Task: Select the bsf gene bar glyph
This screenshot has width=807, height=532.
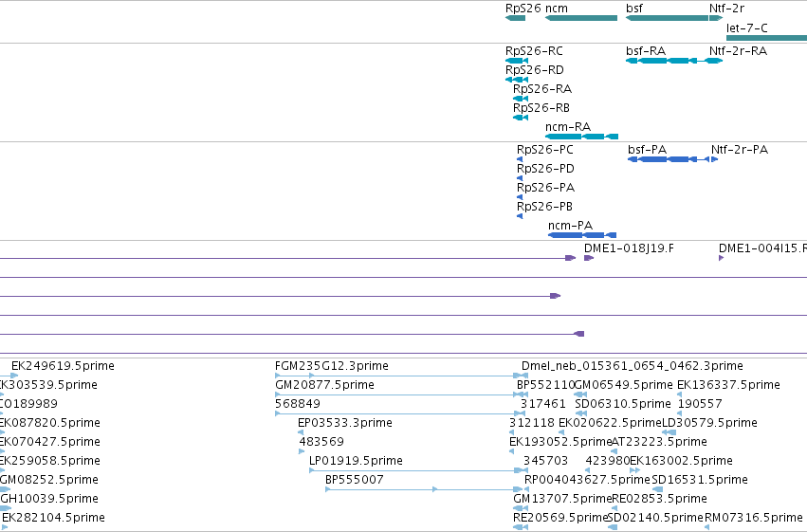Action: pos(667,18)
